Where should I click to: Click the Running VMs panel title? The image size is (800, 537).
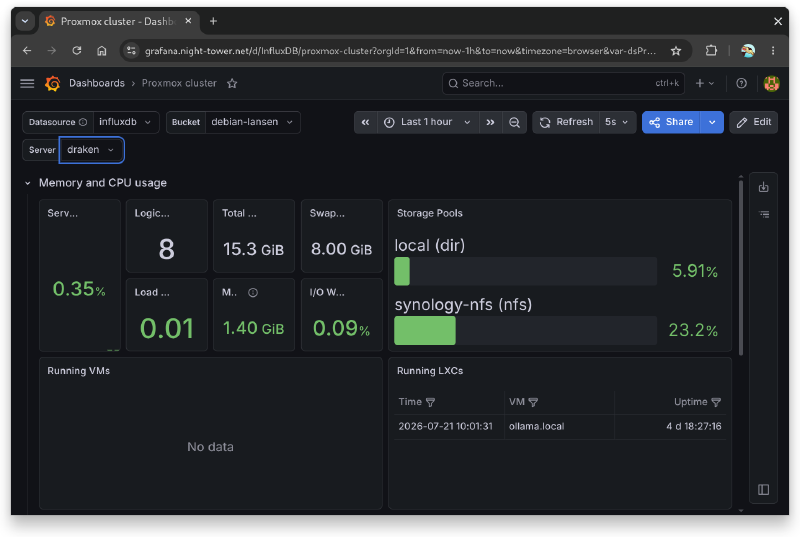pyautogui.click(x=79, y=371)
